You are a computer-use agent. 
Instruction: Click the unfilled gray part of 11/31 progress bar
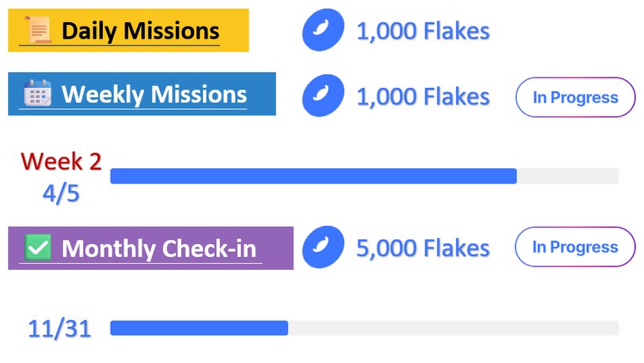pos(453,327)
